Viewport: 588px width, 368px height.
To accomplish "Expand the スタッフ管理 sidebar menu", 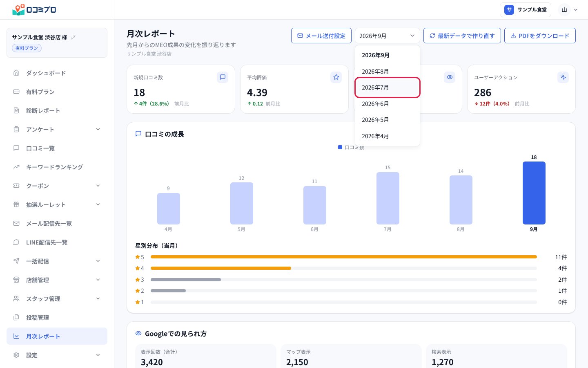I will [x=57, y=298].
